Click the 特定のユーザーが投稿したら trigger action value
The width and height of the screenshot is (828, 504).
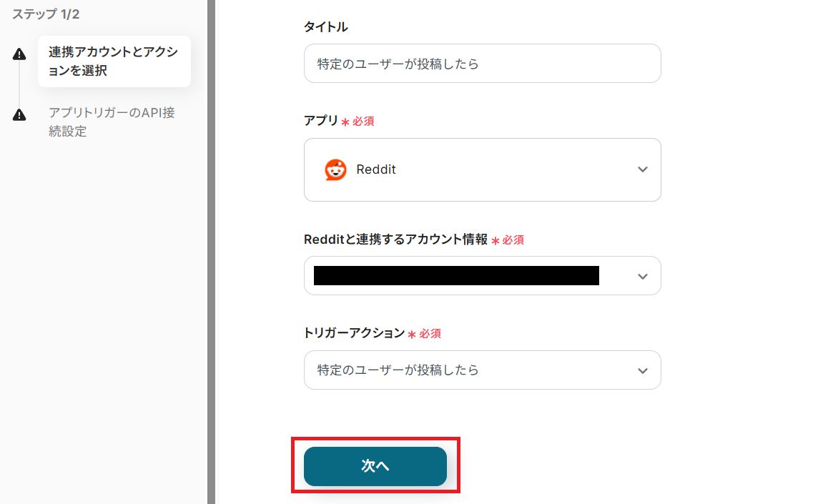pyautogui.click(x=398, y=370)
